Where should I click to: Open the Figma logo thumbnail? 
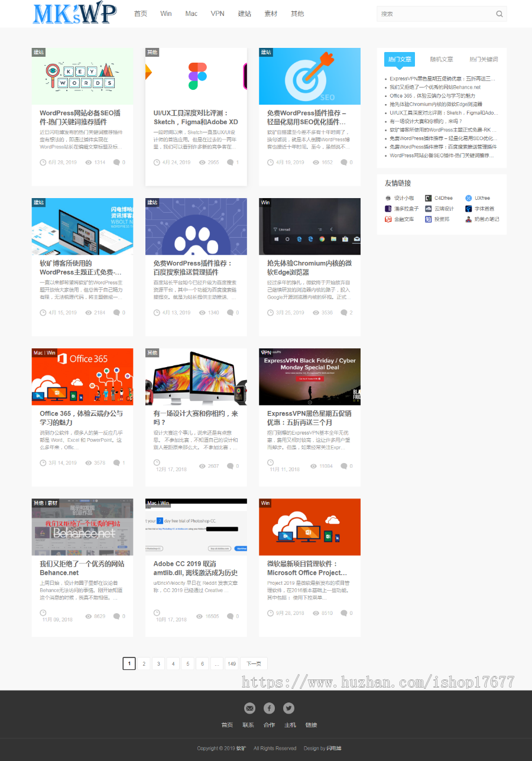pos(196,76)
